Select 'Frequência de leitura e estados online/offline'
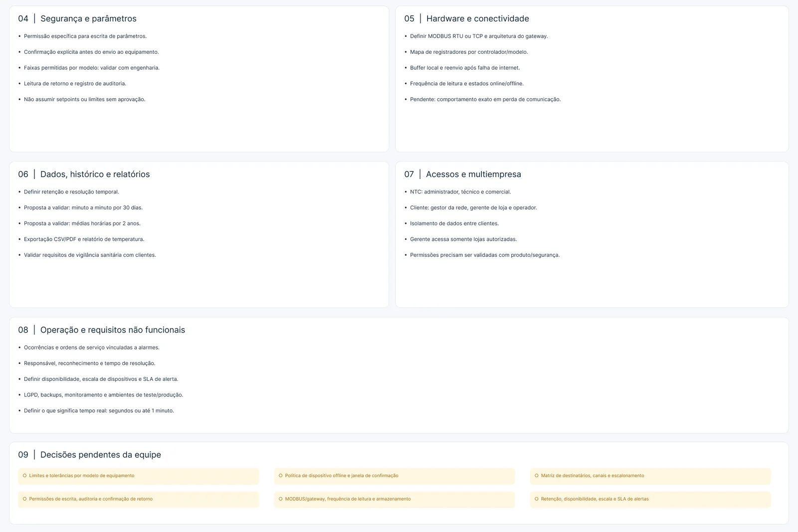The height and width of the screenshot is (532, 798). click(467, 84)
